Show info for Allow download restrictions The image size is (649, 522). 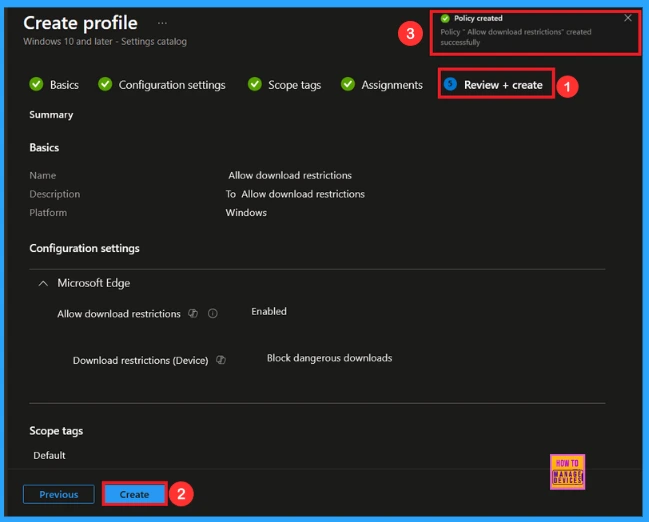pyautogui.click(x=212, y=313)
